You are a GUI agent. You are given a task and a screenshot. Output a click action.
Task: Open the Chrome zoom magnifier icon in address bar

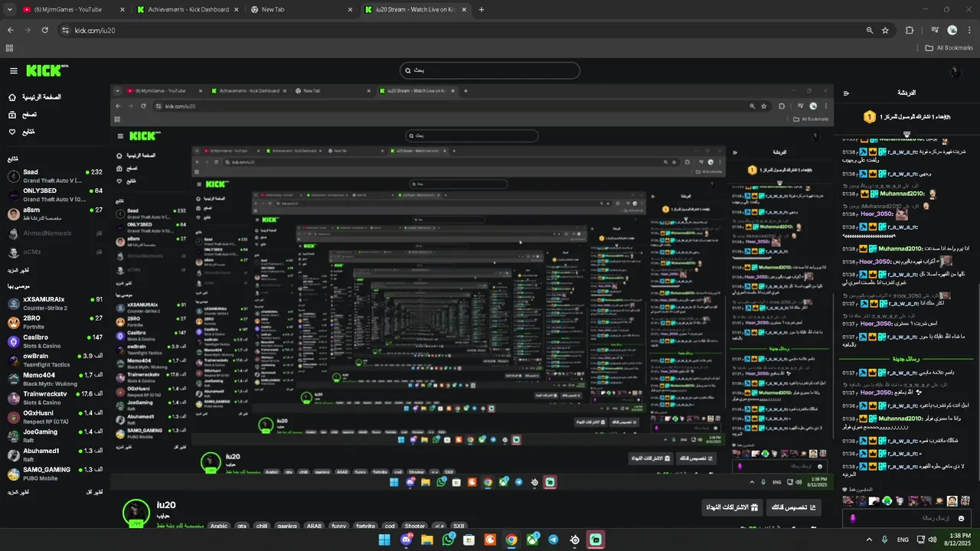click(x=869, y=31)
